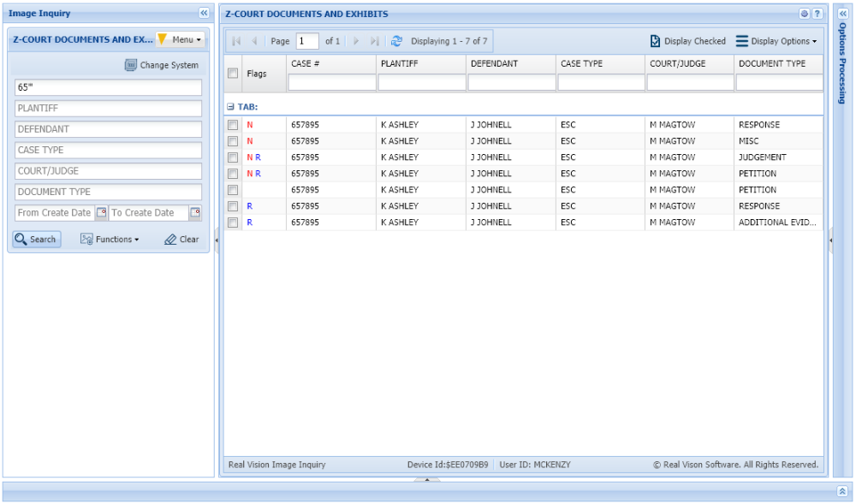Click Displaying 1 - 7 of 7 text
The width and height of the screenshot is (856, 504).
pos(449,41)
